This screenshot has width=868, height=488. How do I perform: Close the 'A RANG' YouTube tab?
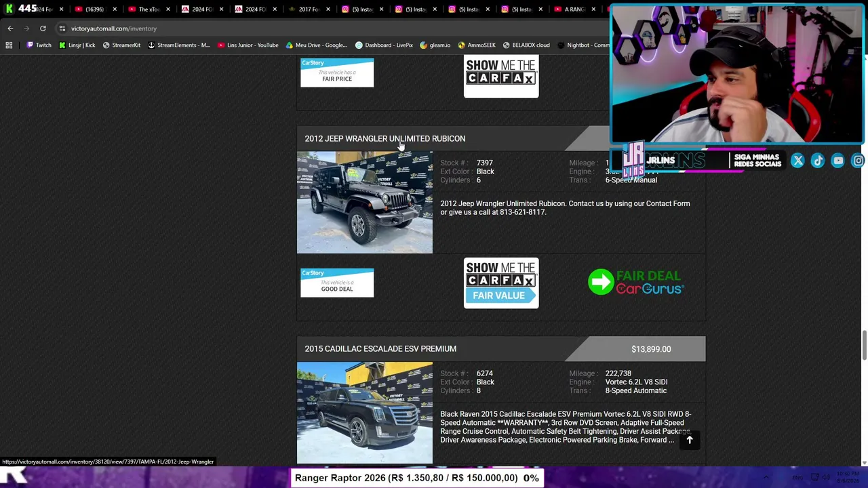(x=594, y=9)
